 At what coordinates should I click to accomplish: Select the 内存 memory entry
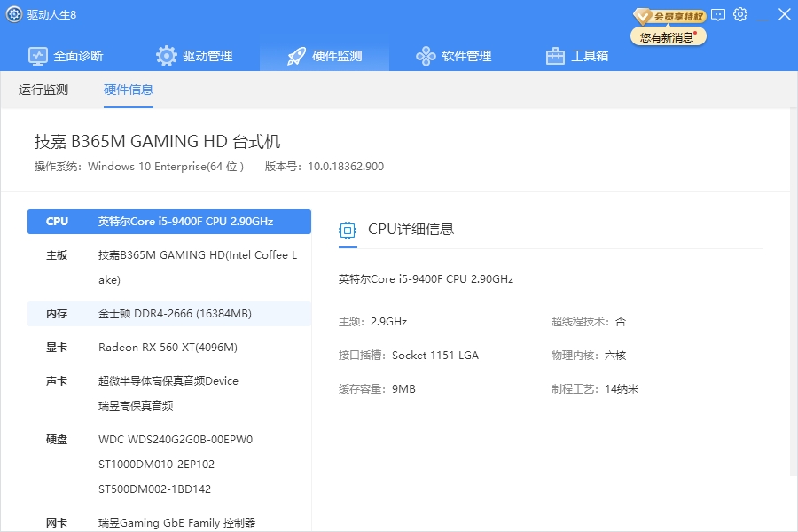pyautogui.click(x=168, y=314)
